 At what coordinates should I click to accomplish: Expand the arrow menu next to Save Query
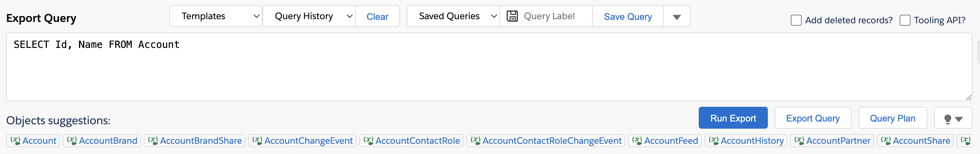[x=676, y=16]
